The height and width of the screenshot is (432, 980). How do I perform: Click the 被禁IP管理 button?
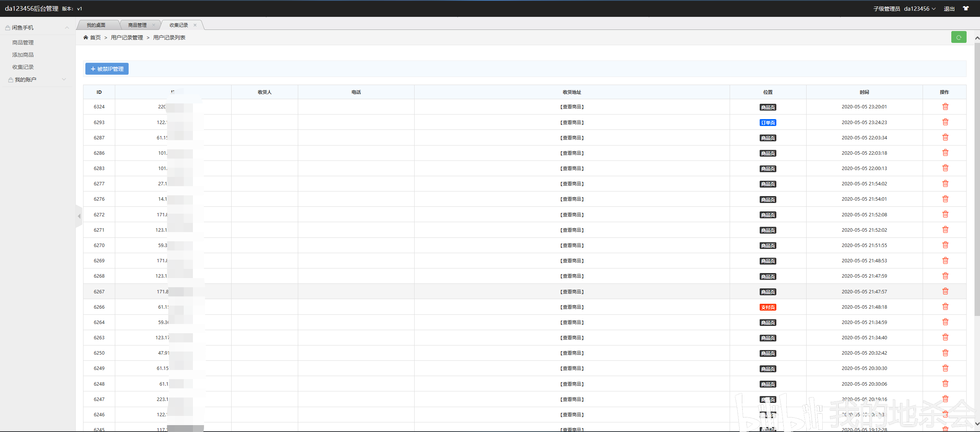(107, 69)
